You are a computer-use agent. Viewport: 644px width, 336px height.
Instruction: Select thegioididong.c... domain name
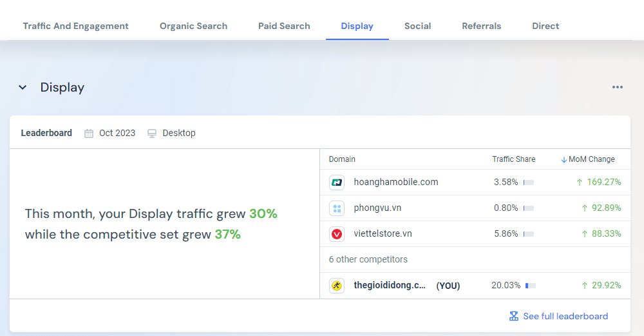(390, 285)
